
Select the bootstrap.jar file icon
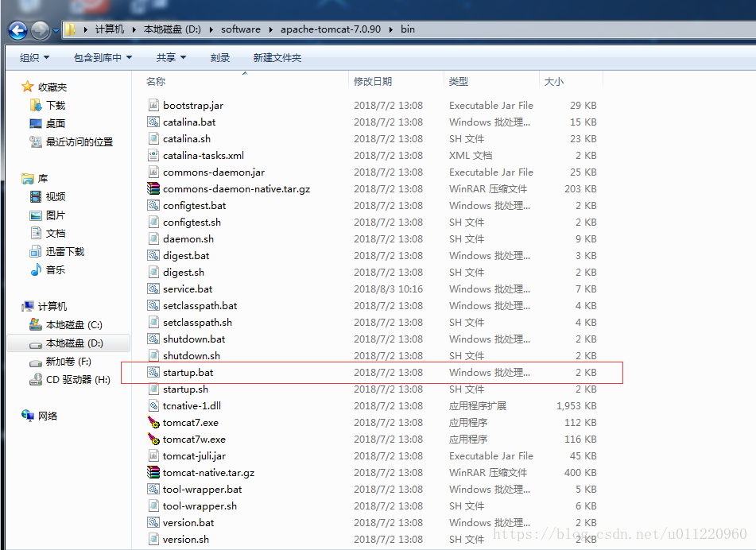153,105
